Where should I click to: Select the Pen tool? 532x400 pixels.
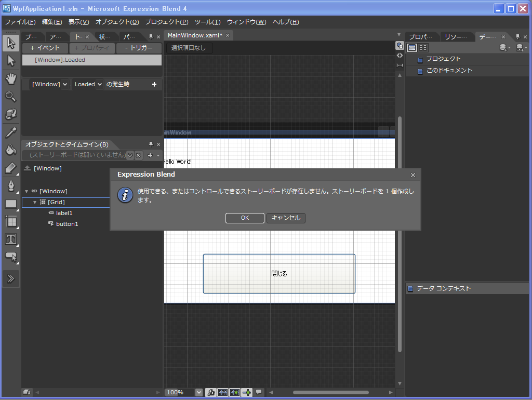click(11, 186)
